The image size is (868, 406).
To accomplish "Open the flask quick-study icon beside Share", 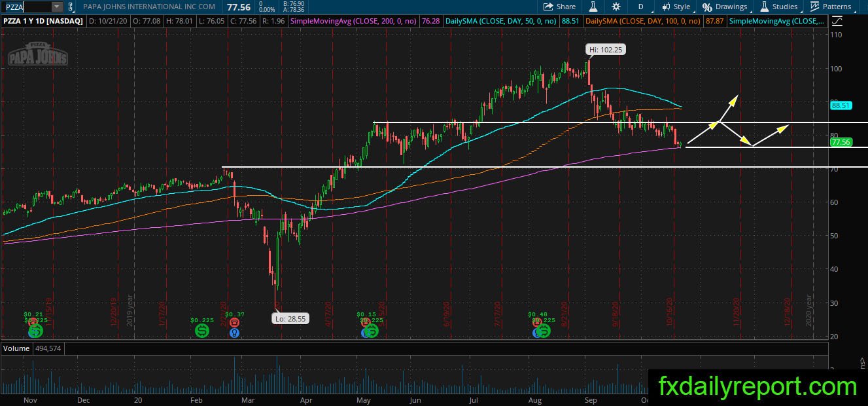I will [594, 7].
